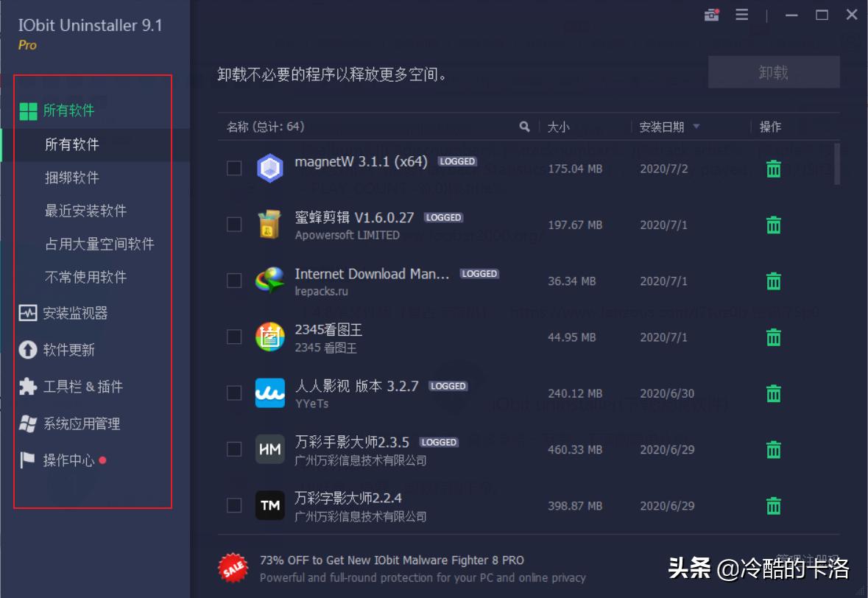Click the 卸载 button at top right
Screen dimensions: 868x598
pyautogui.click(x=773, y=71)
